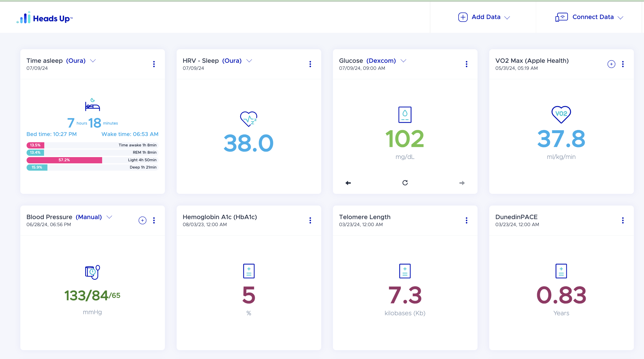Expand the HRV - Sleep (Oura) source chevron
Screen dimensions: 644x359
249,61
